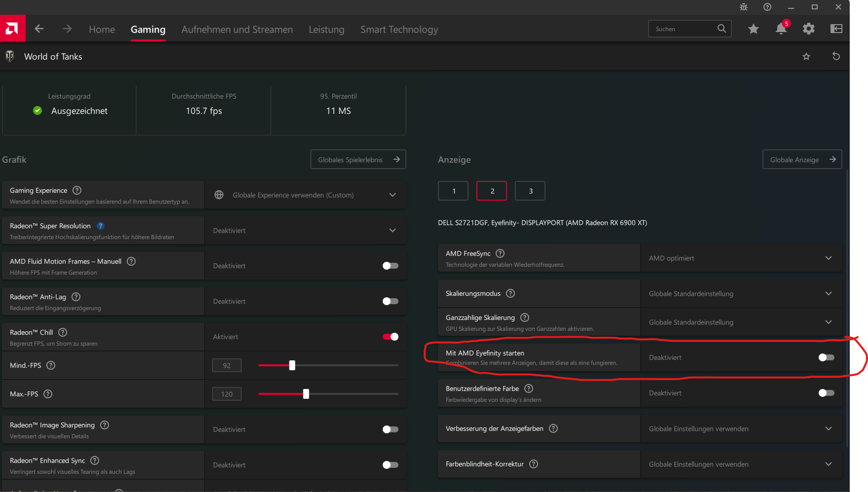Viewport: 868px width, 492px height.
Task: Show help for Ganzzahlige Skalierung
Action: click(525, 317)
